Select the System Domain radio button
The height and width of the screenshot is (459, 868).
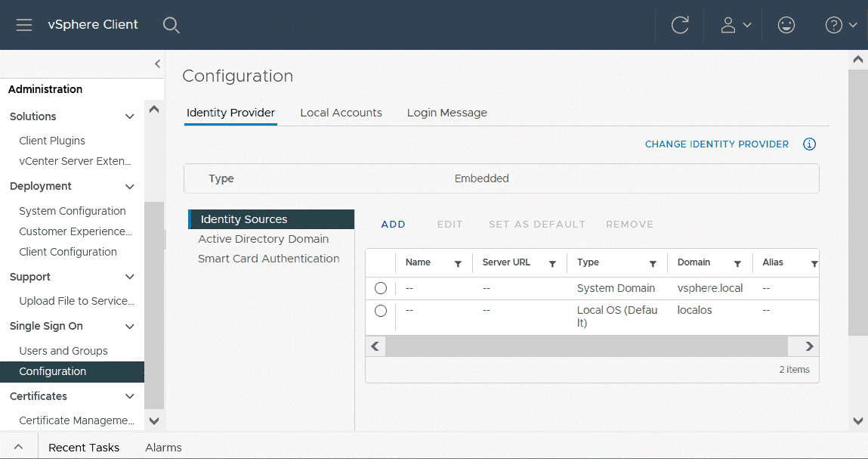381,288
